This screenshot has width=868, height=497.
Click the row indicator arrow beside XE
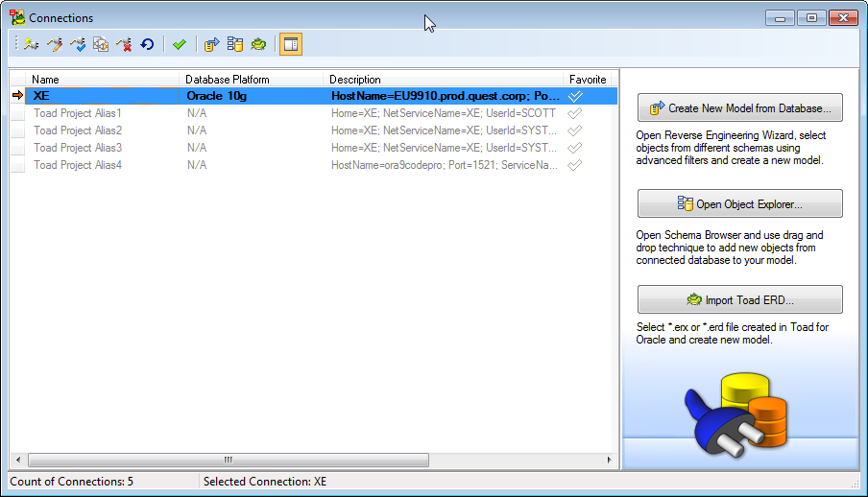pyautogui.click(x=17, y=96)
